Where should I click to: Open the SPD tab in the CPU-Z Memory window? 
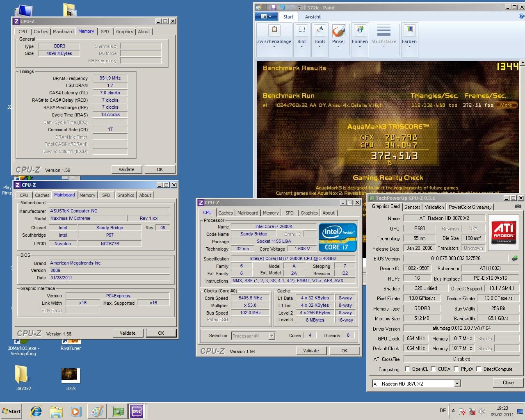105,32
